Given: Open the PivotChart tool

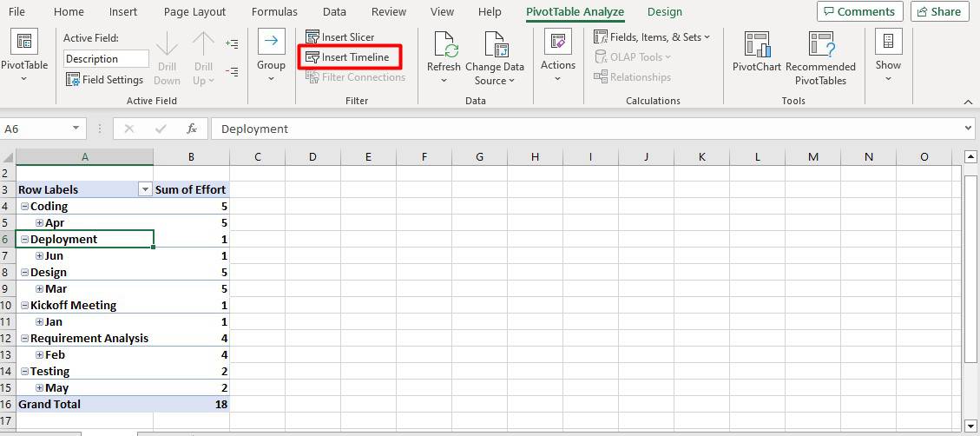Looking at the screenshot, I should pos(756,44).
